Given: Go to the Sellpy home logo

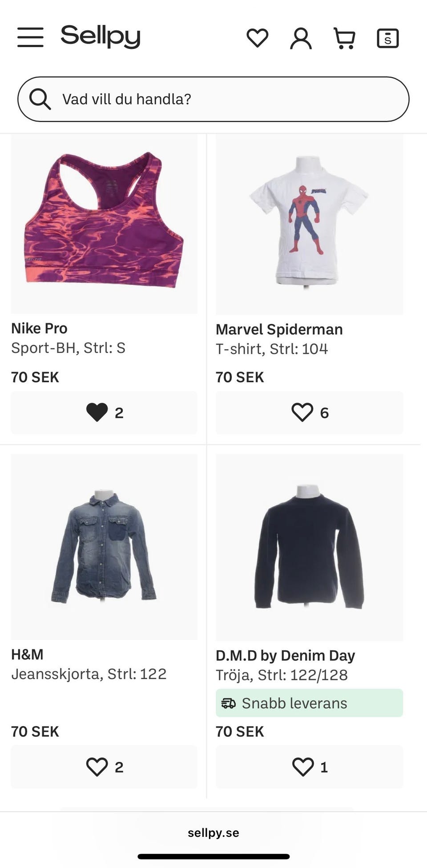Looking at the screenshot, I should 101,36.
